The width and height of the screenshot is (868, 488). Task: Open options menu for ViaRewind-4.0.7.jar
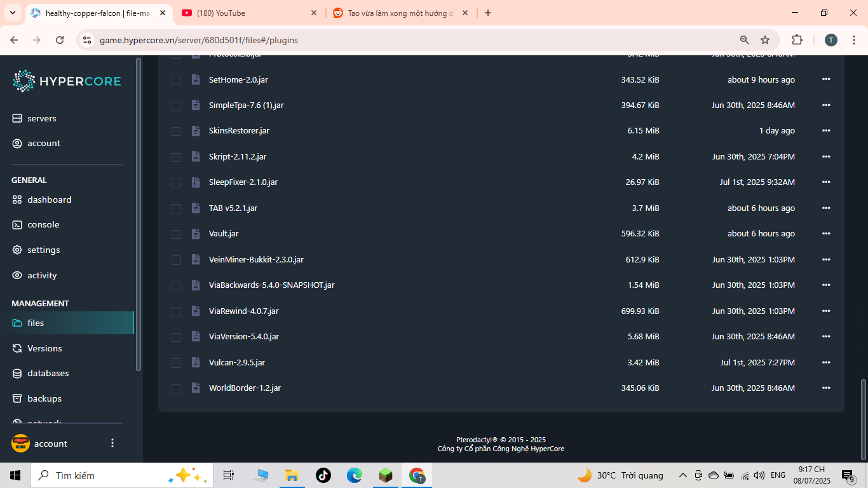pyautogui.click(x=826, y=311)
